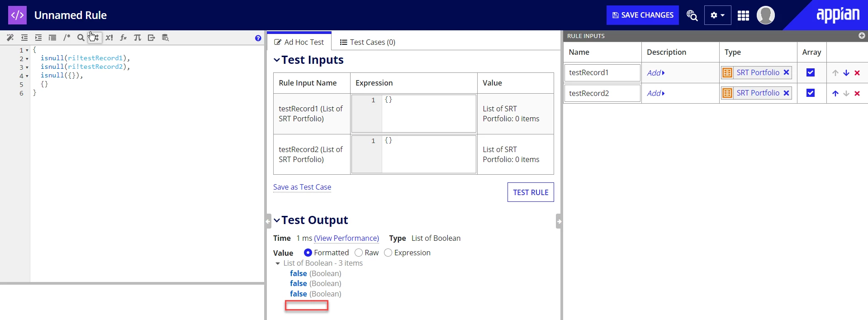Image resolution: width=868 pixels, height=320 pixels.
Task: Switch to Test Cases (0) tab
Action: coord(368,42)
